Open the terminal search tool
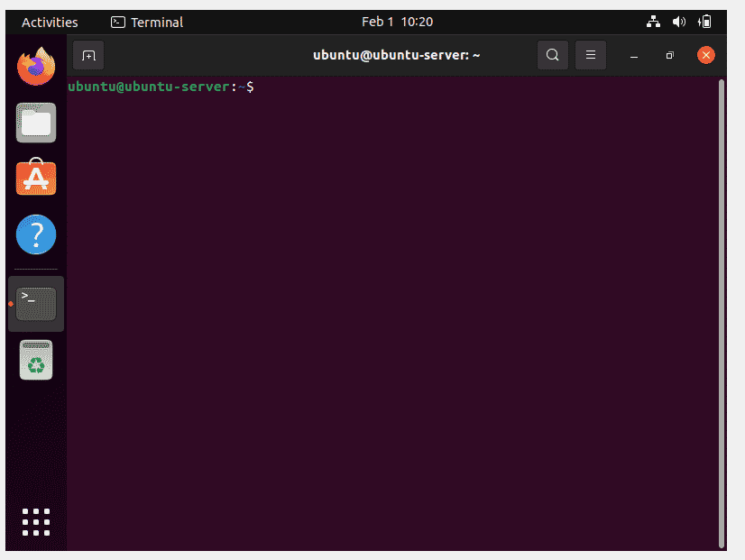Screen dimensions: 745x560 (553, 55)
